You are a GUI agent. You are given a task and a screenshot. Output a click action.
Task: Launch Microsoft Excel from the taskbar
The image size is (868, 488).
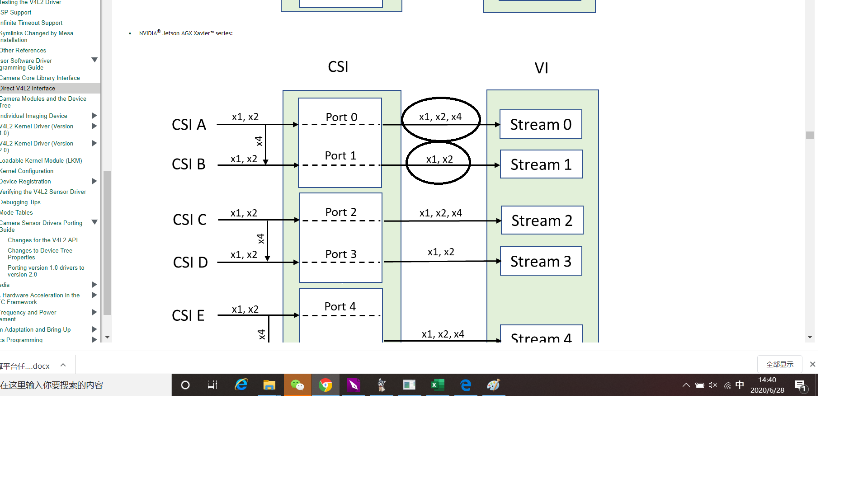[x=437, y=385]
